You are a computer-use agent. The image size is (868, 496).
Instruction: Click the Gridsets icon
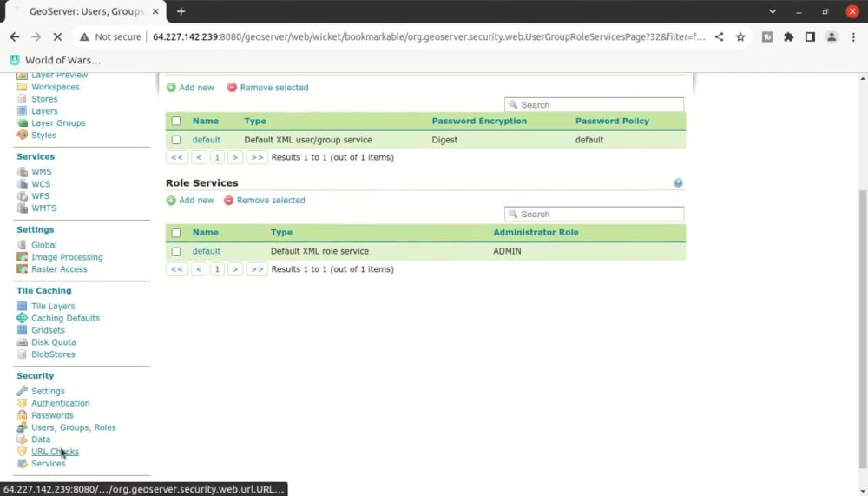point(23,330)
